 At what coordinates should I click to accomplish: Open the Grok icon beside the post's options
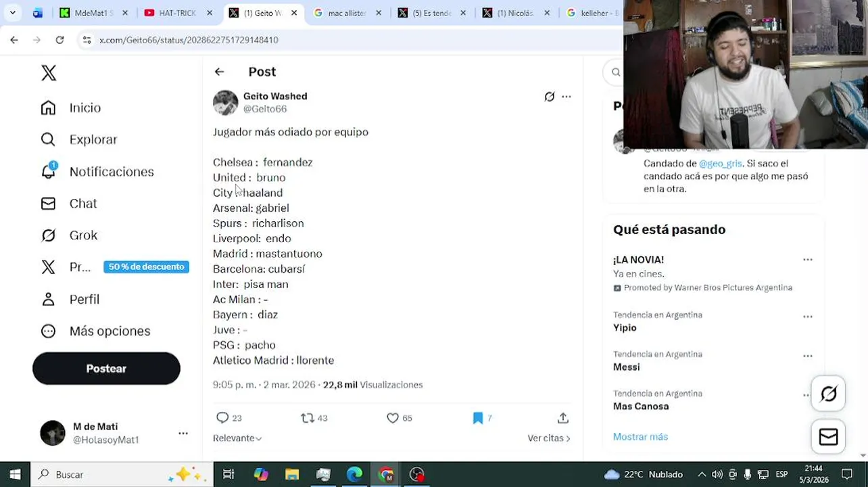(550, 97)
